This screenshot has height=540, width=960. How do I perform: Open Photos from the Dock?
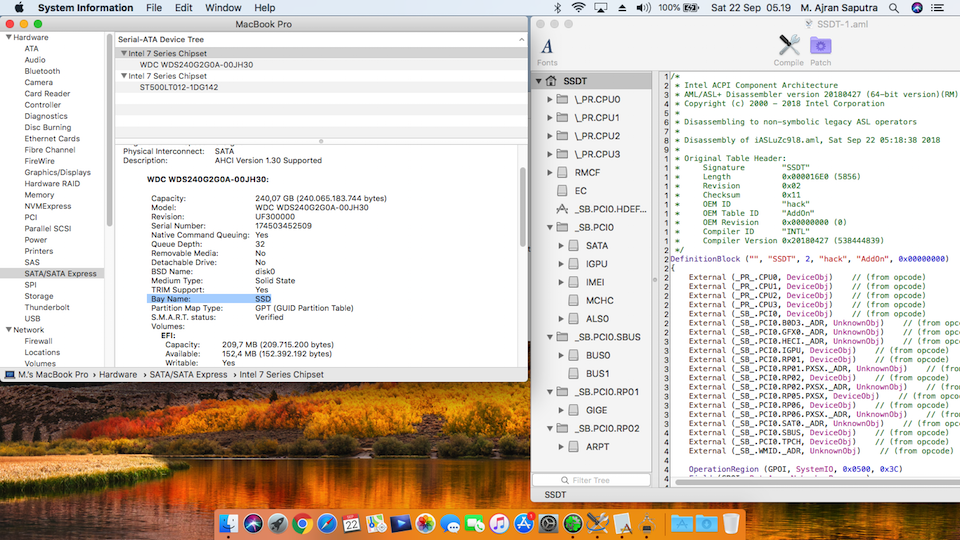[425, 523]
